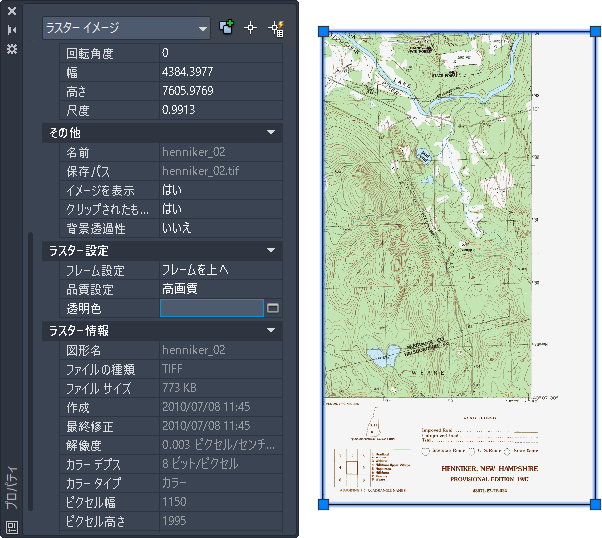The image size is (602, 538).
Task: Click the properties palette vertical scrollbar
Action: point(31,371)
